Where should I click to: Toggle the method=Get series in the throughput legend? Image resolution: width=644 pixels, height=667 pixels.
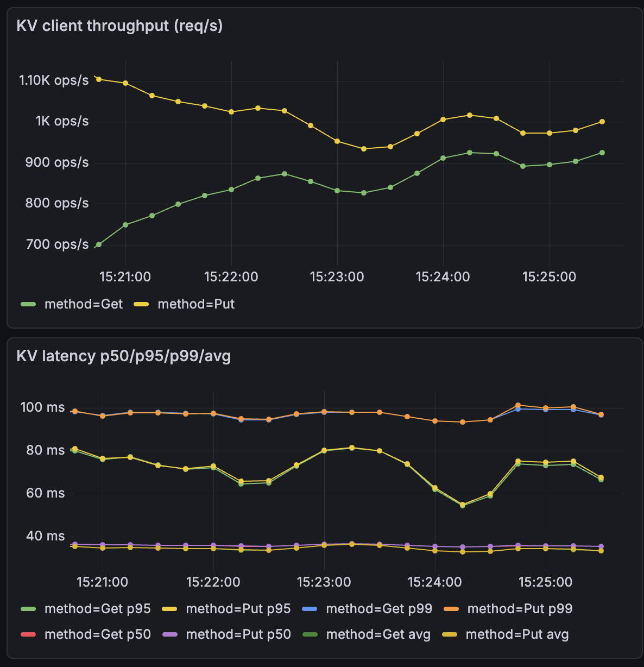click(x=84, y=304)
